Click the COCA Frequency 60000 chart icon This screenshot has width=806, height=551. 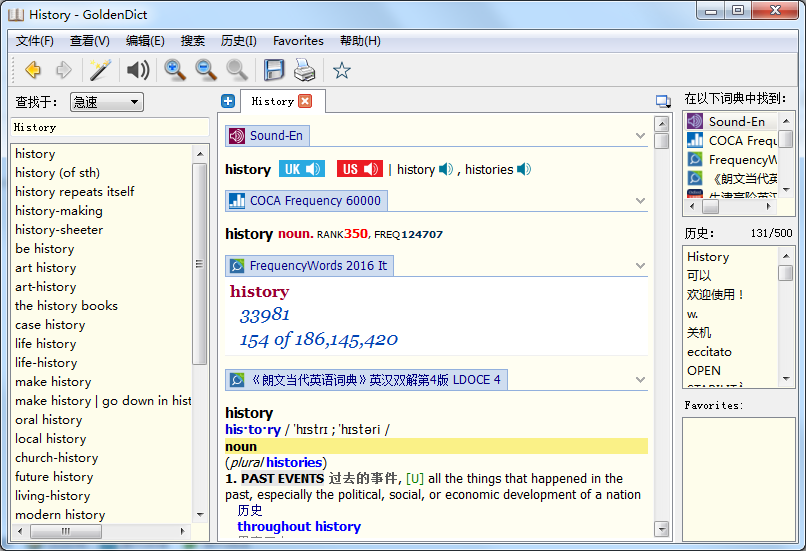(237, 201)
